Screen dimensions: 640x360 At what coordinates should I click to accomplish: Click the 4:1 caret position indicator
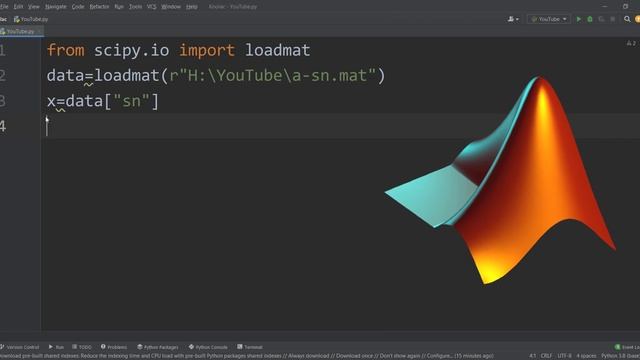533,356
